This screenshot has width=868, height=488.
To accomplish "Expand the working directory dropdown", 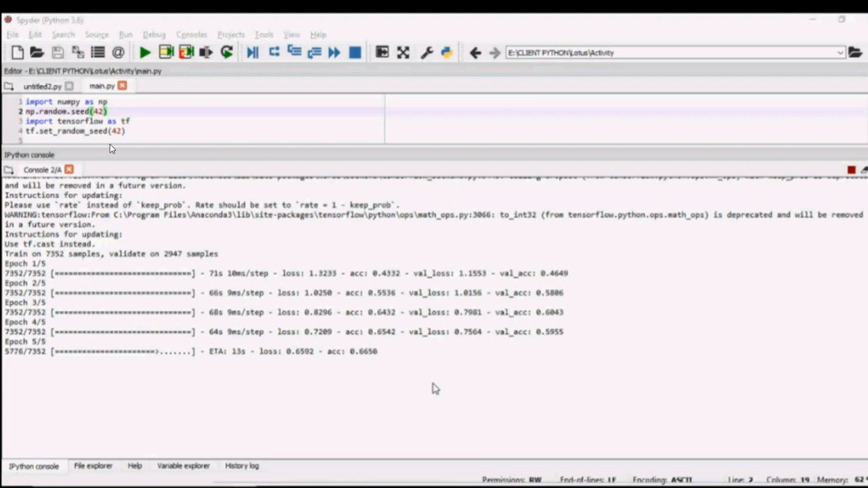I will 840,53.
